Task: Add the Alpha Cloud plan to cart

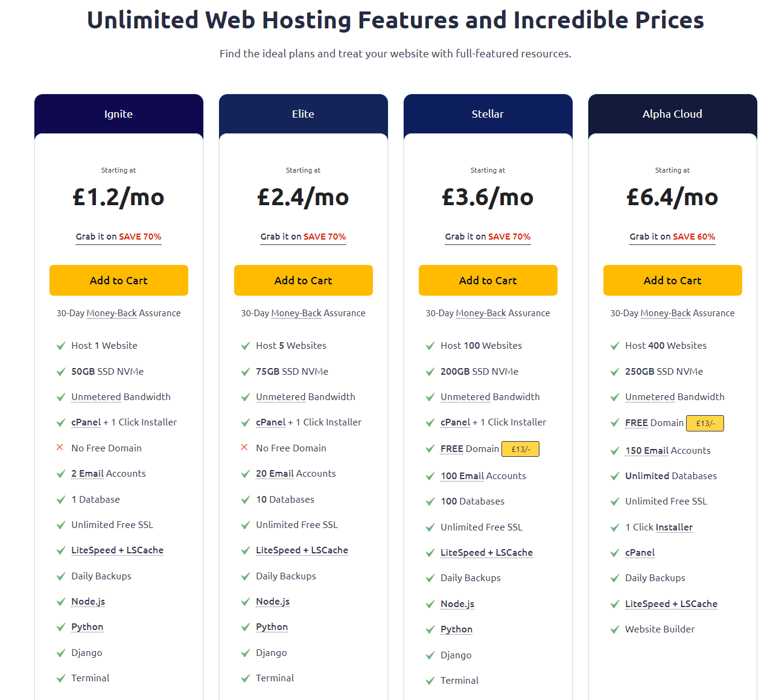Action: click(x=673, y=281)
